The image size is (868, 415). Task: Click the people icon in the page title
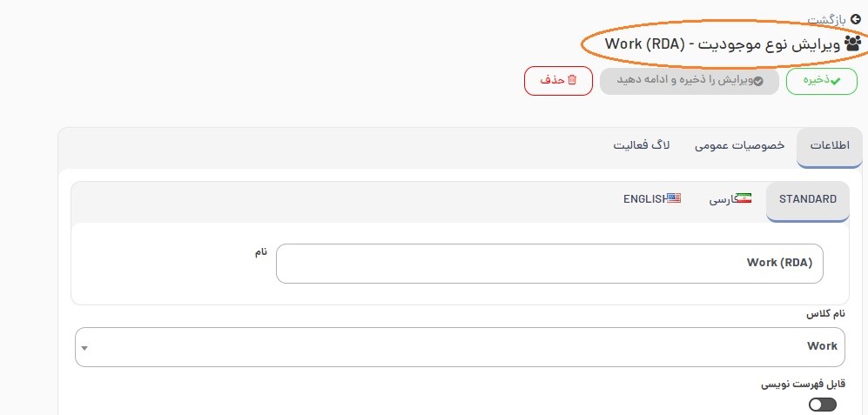[x=853, y=42]
